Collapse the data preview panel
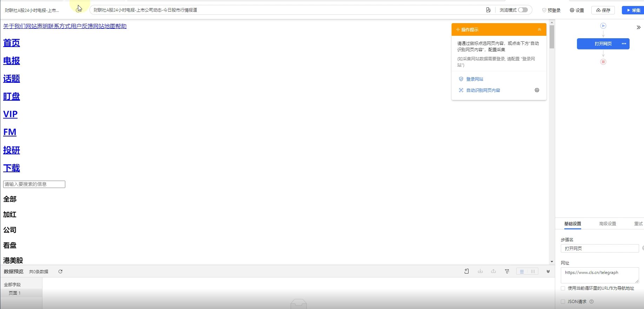644x309 pixels. click(x=548, y=271)
